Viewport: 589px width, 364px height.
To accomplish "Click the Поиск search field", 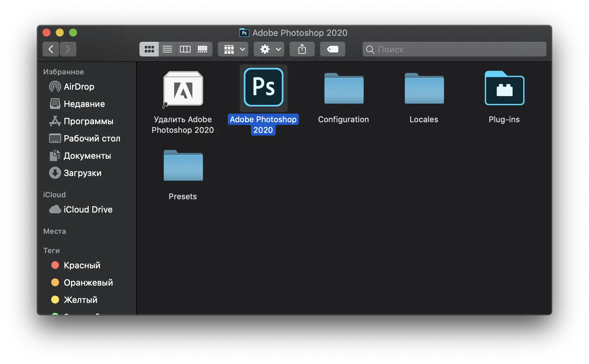I will [x=458, y=49].
